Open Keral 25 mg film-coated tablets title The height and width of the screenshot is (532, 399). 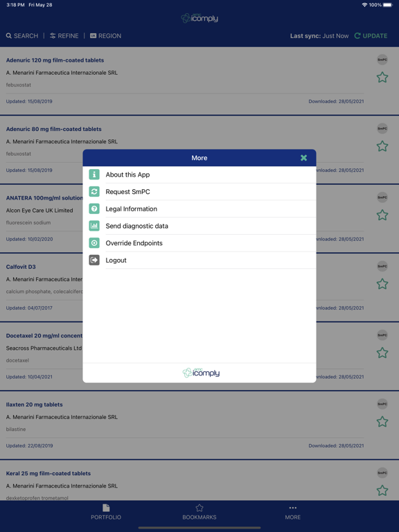coord(48,474)
